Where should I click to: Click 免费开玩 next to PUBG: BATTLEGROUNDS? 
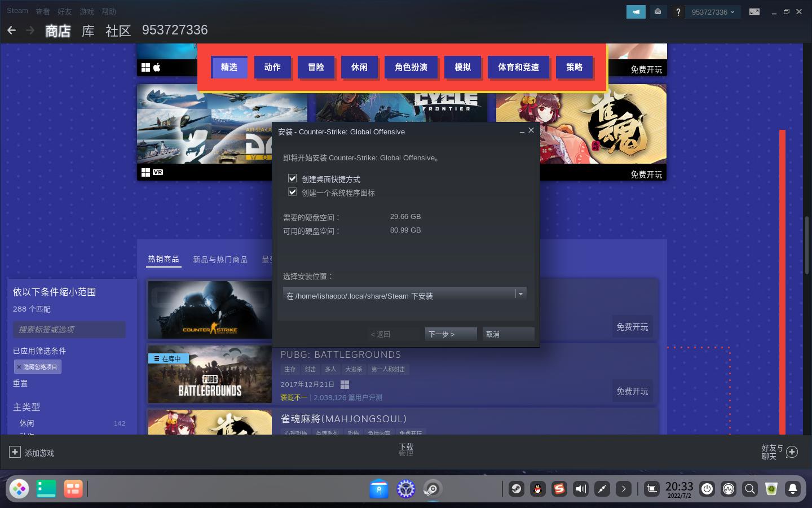[632, 391]
